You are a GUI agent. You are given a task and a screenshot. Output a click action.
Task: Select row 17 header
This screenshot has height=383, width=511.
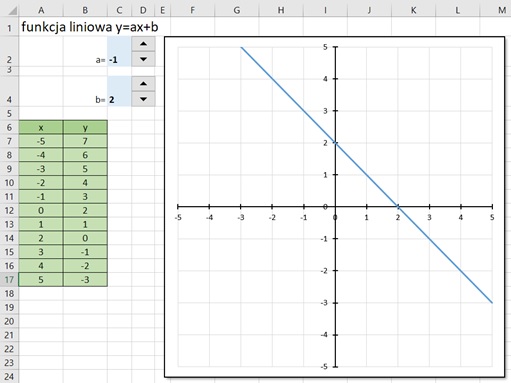point(9,279)
